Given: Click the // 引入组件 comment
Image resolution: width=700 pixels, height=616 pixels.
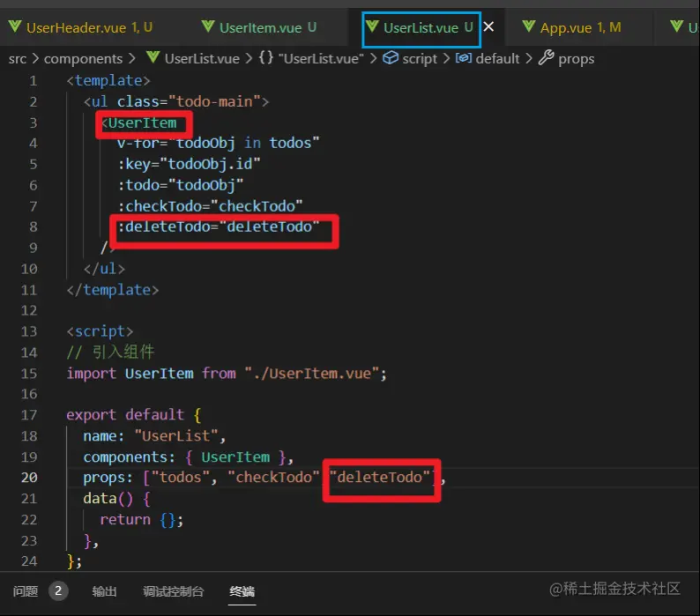Looking at the screenshot, I should (110, 353).
